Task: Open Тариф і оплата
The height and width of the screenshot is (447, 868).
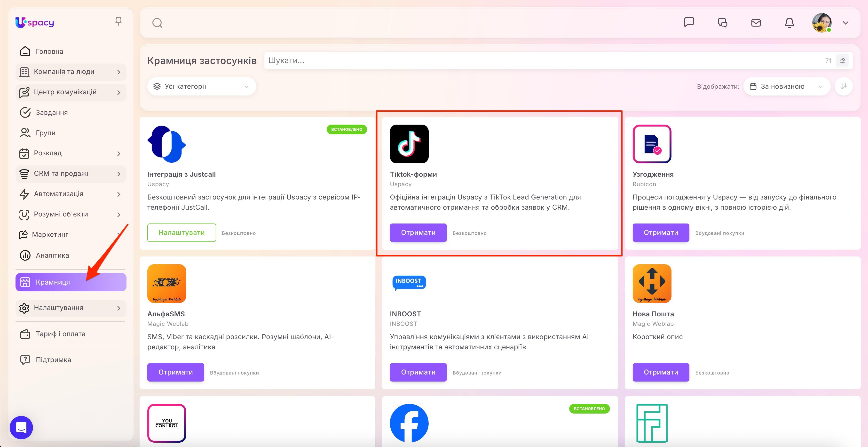Action: 71,334
